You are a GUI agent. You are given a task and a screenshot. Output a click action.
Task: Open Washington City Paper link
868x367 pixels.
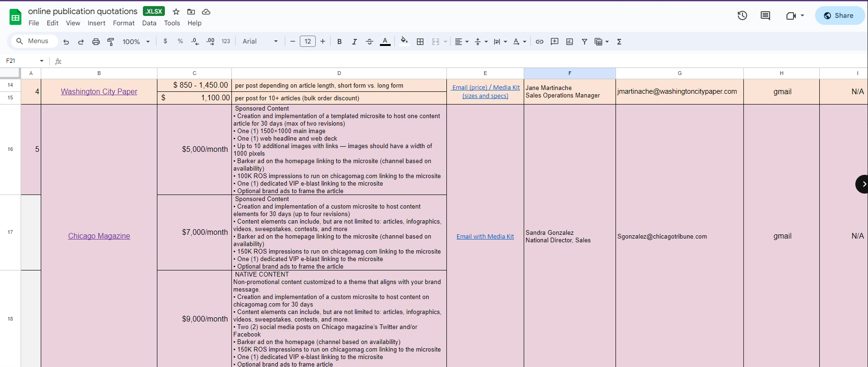pyautogui.click(x=99, y=91)
